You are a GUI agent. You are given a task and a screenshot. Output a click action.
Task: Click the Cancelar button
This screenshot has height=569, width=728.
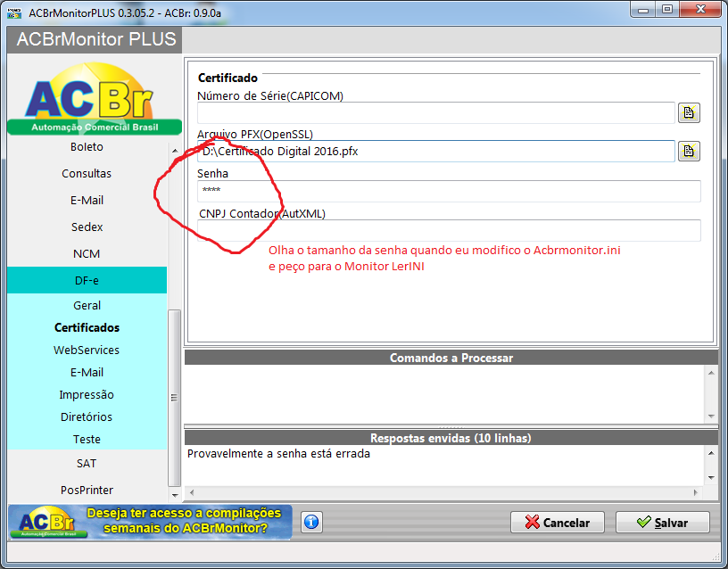coord(557,523)
